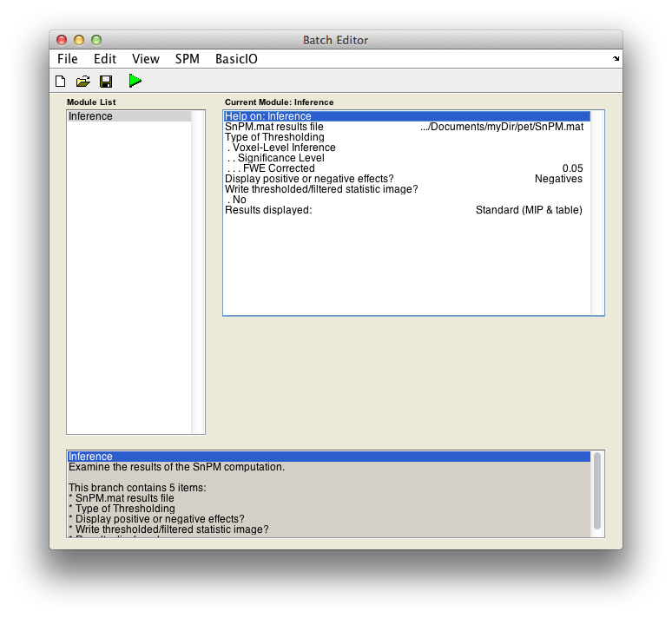Select the 'Help on: Inference' row
This screenshot has width=672, height=618.
pyautogui.click(x=406, y=116)
